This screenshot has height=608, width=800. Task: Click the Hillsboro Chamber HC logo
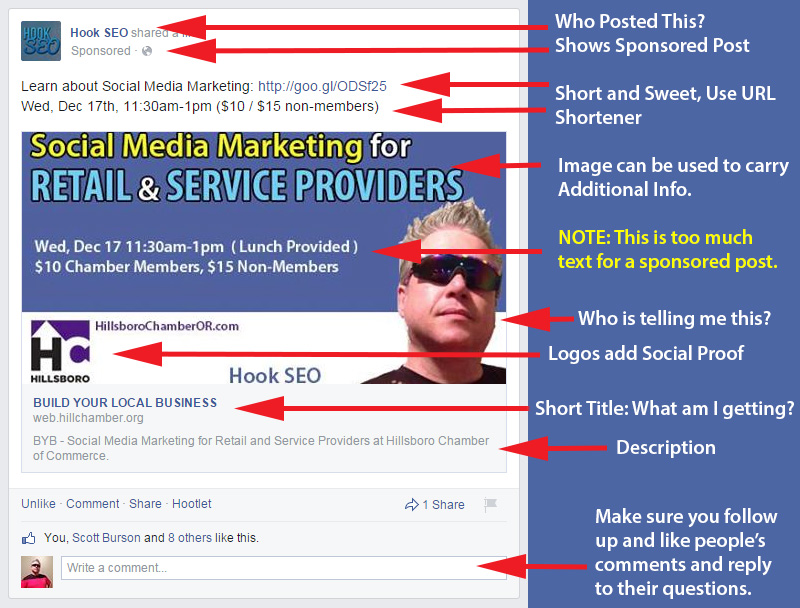[x=60, y=352]
